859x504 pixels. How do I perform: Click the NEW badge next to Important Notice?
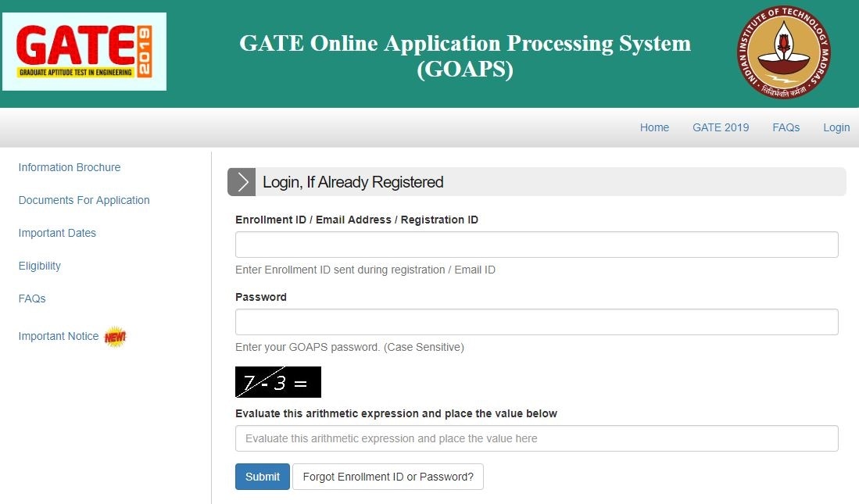115,336
